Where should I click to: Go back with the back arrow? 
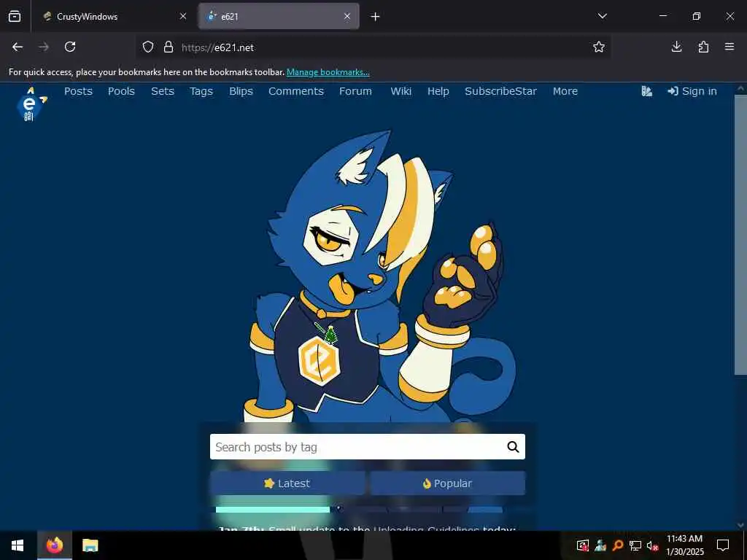tap(18, 47)
